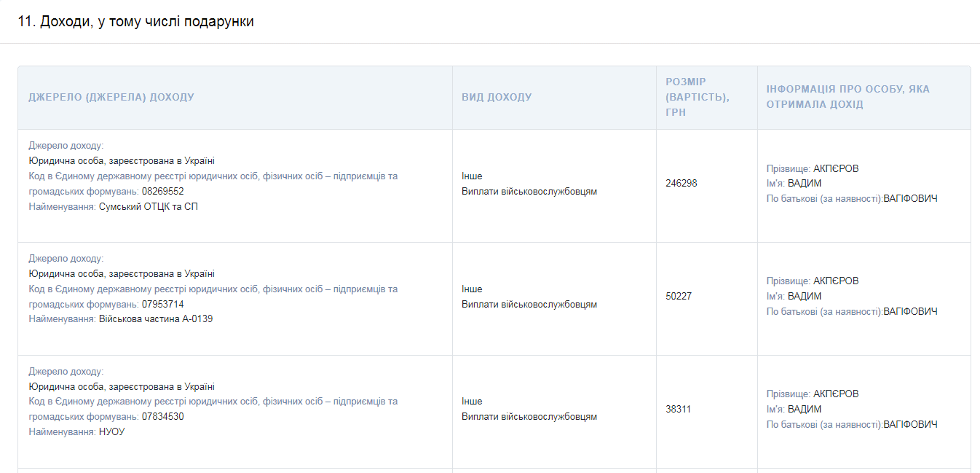This screenshot has width=980, height=473.
Task: Click column header 'Вид доходу'
Action: click(x=497, y=97)
